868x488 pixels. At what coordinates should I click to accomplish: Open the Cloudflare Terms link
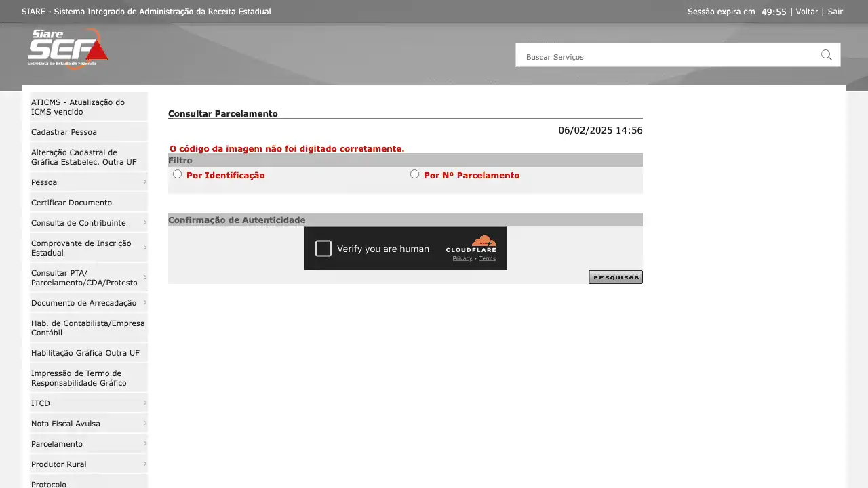(488, 258)
